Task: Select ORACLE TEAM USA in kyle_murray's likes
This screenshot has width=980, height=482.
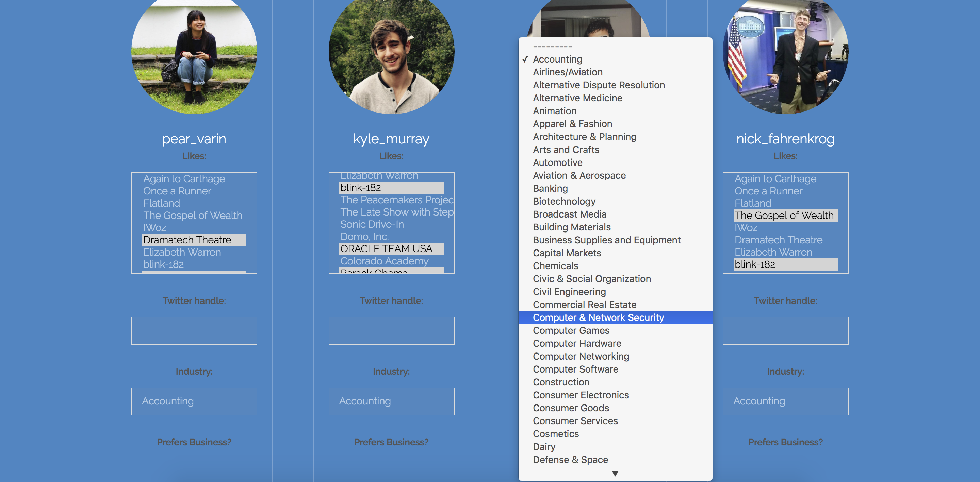Action: tap(386, 248)
